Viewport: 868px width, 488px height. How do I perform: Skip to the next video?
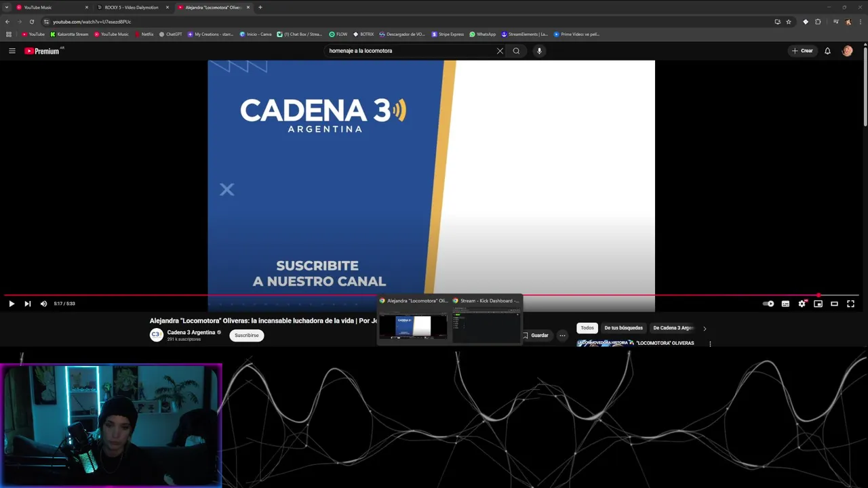pos(27,304)
